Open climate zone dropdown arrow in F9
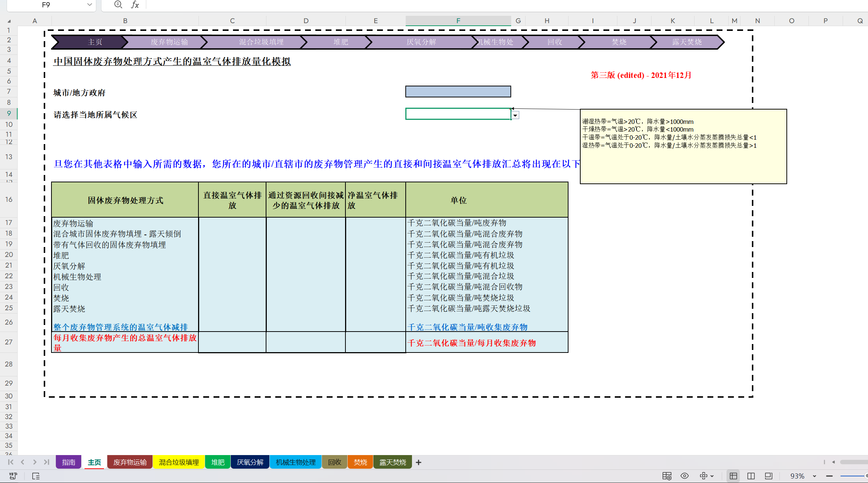Viewport: 868px width, 483px height. 515,115
